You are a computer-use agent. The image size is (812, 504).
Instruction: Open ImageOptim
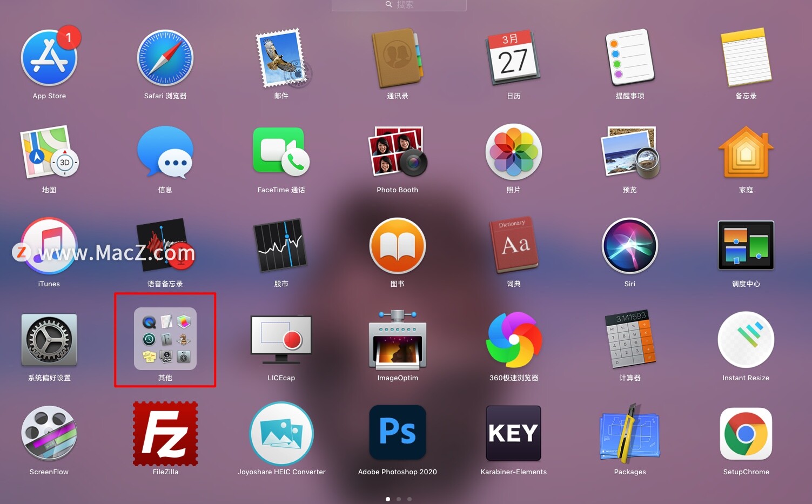398,340
